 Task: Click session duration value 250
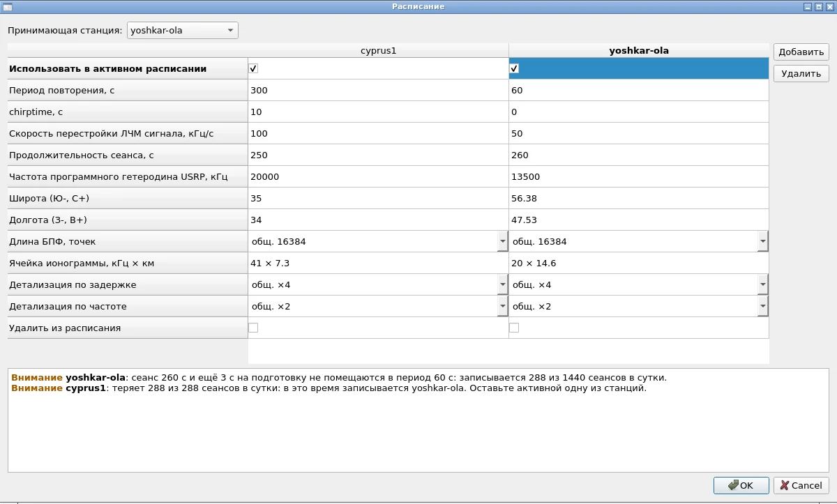coord(379,155)
